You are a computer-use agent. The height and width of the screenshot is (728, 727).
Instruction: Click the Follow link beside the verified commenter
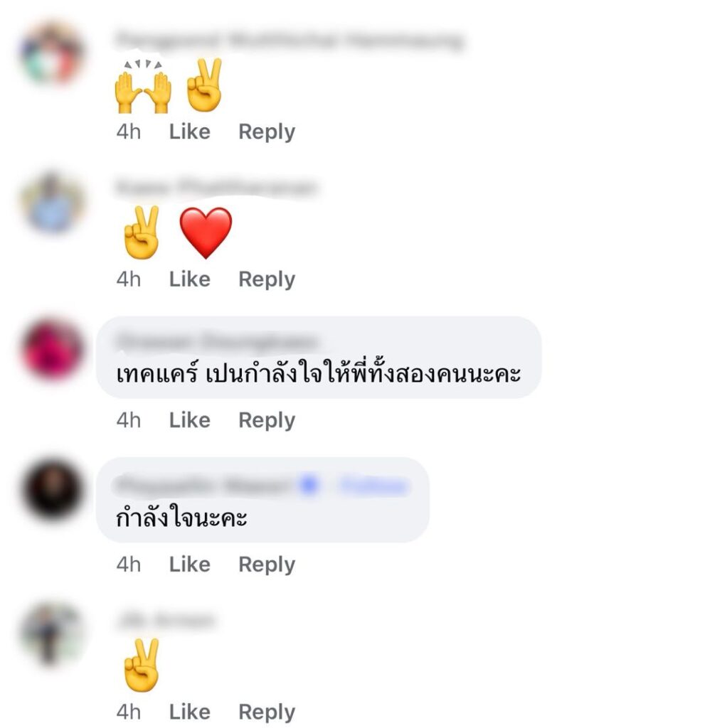(373, 486)
